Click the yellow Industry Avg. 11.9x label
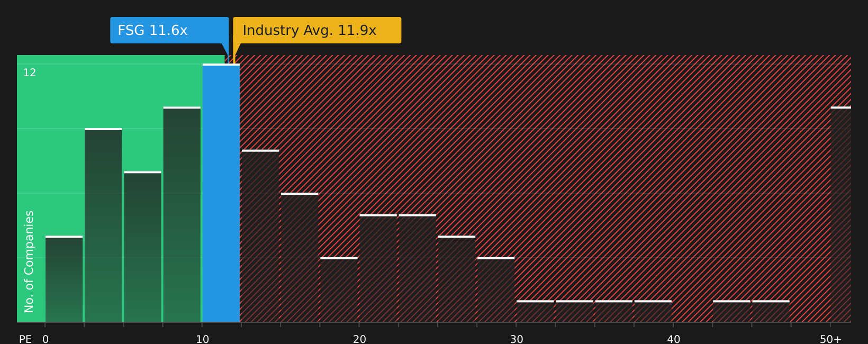Image resolution: width=868 pixels, height=344 pixels. coord(317,30)
